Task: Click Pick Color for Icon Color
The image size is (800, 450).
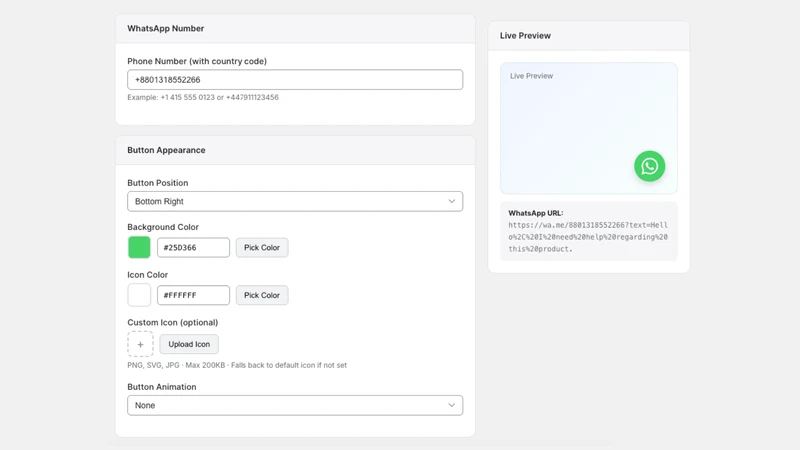Action: tap(262, 295)
